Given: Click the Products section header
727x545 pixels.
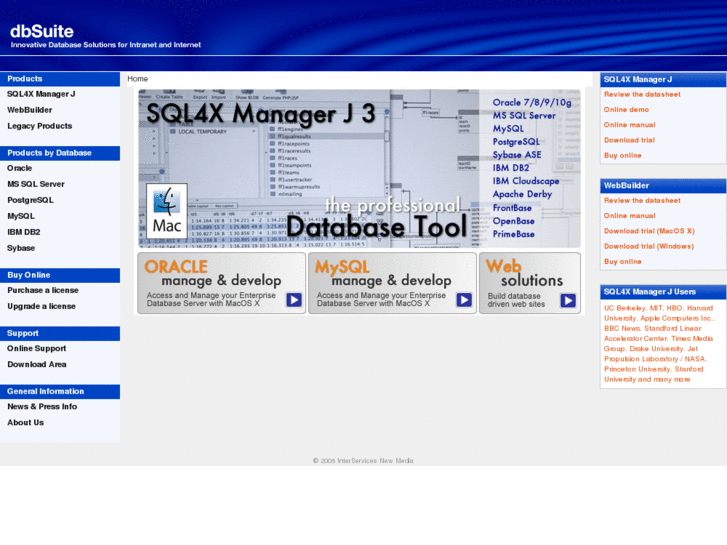Looking at the screenshot, I should pos(60,79).
